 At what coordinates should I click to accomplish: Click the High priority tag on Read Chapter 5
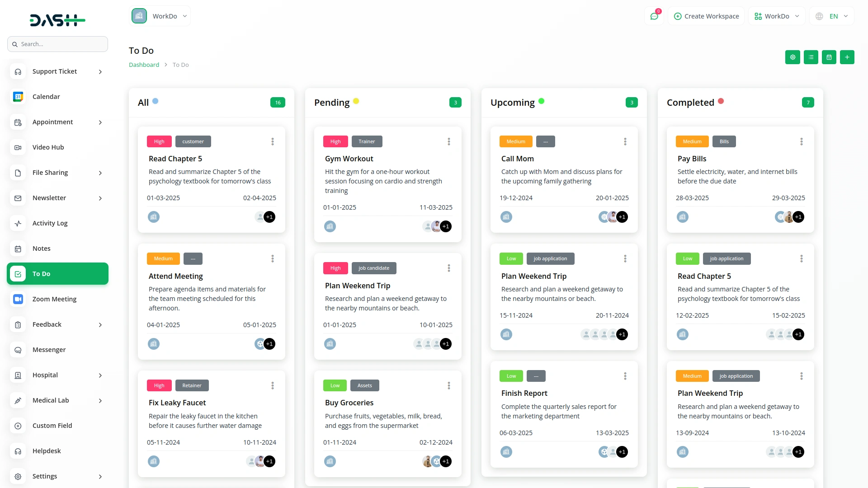(159, 141)
